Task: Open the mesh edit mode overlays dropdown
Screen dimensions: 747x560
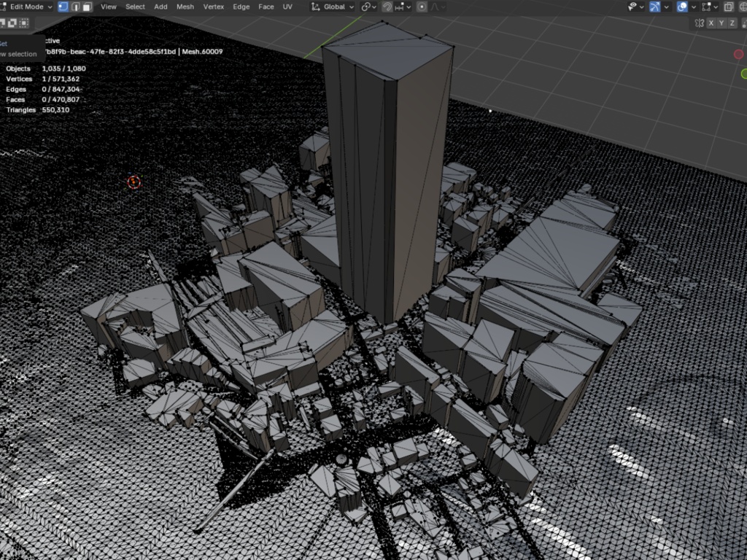Action: [711, 7]
